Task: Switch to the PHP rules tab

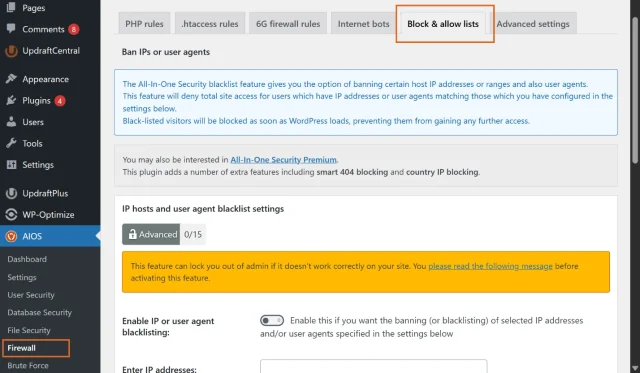Action: [x=144, y=23]
